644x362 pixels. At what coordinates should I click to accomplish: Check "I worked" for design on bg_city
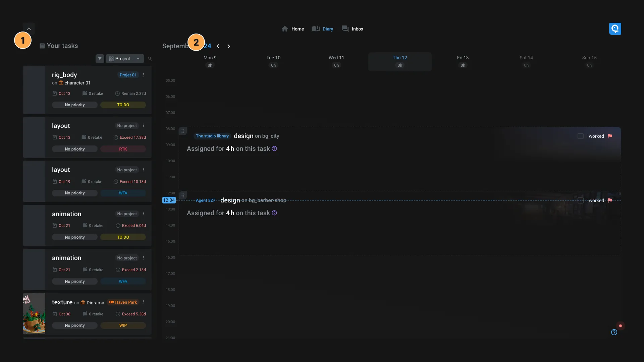point(581,136)
